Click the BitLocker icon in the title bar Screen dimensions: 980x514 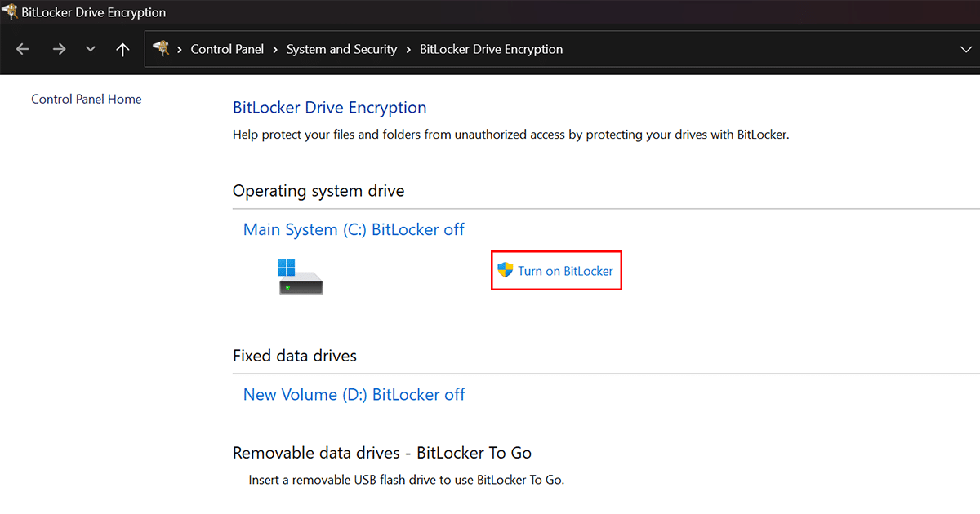[x=10, y=12]
